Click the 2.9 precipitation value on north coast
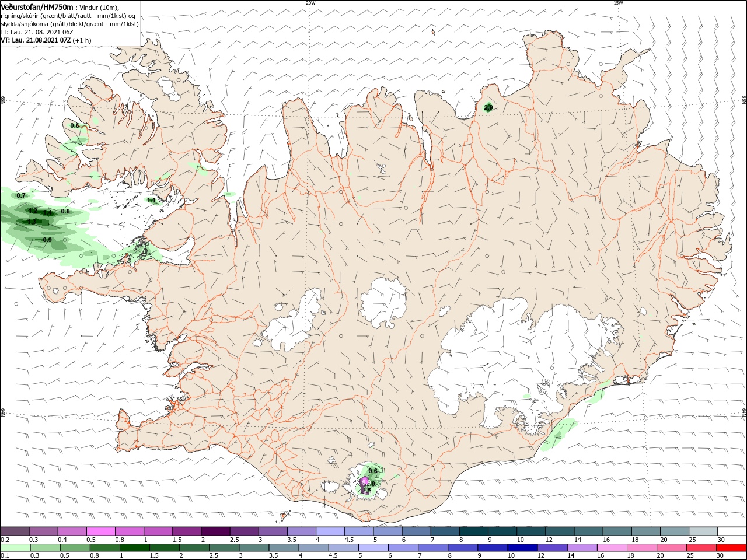The width and height of the screenshot is (747, 560). (x=488, y=107)
